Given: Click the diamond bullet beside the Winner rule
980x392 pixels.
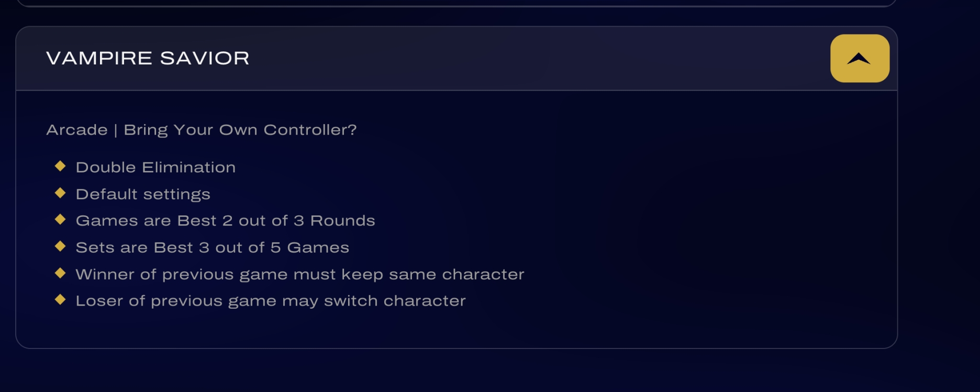Looking at the screenshot, I should pyautogui.click(x=60, y=273).
